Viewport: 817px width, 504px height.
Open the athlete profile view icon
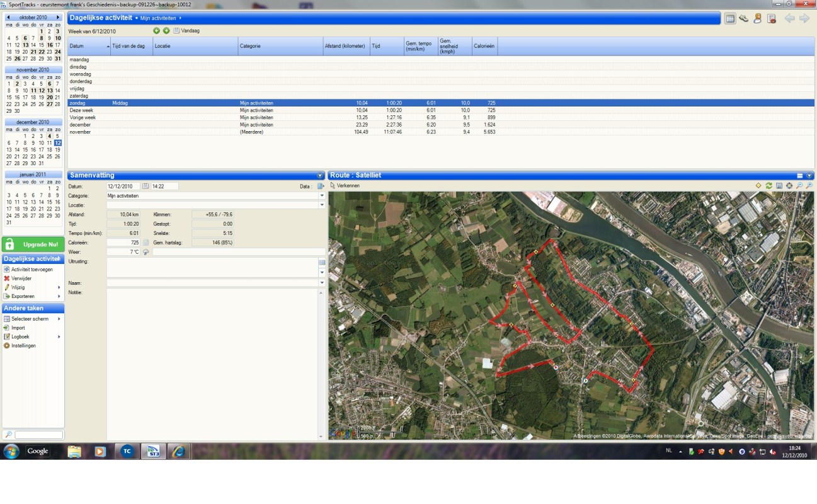click(758, 18)
